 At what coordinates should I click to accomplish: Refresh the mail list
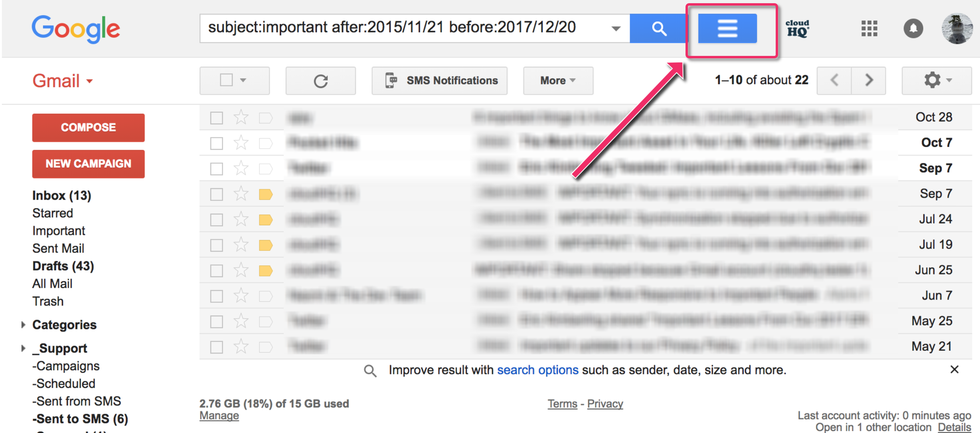click(x=320, y=81)
